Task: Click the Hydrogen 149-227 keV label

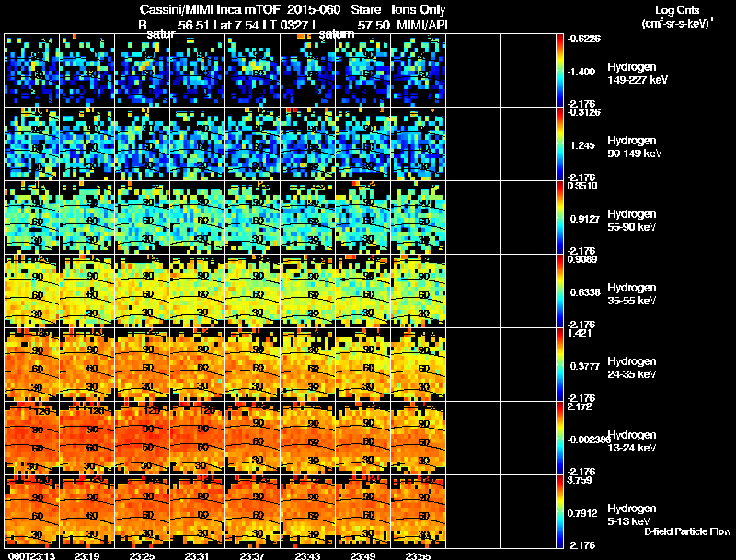Action: 637,74
